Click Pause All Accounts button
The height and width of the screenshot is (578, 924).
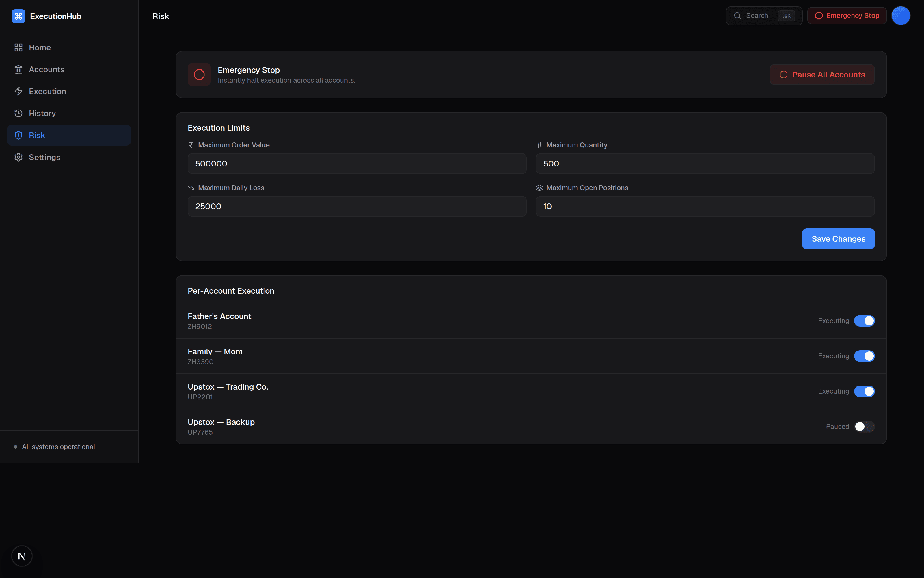822,75
